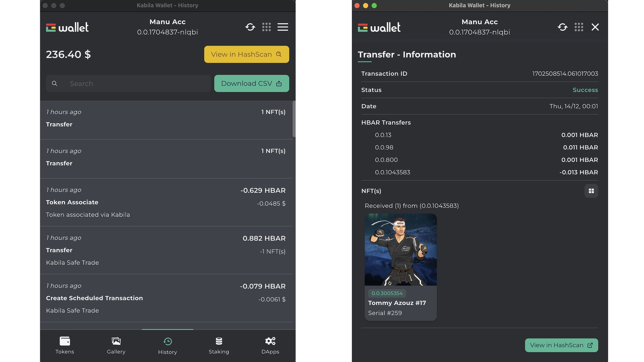Go to the Staking tab
The height and width of the screenshot is (362, 644).
(x=219, y=346)
